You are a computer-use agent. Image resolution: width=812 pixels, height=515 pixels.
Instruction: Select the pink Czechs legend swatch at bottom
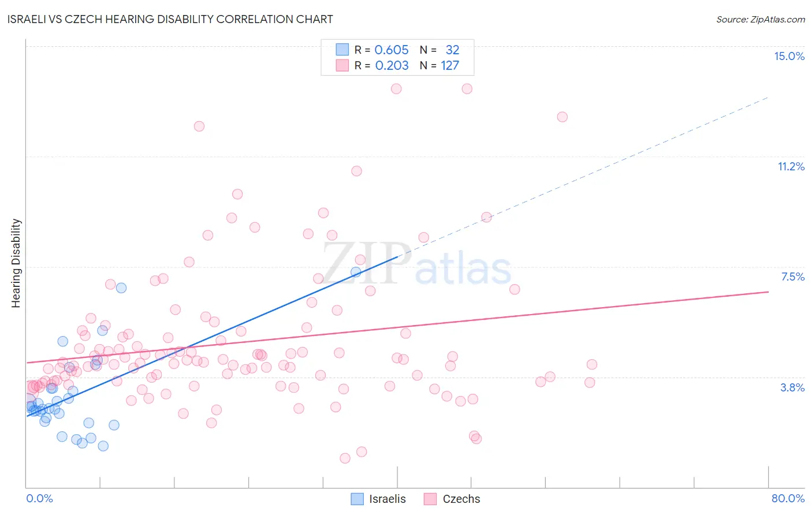pos(430,499)
